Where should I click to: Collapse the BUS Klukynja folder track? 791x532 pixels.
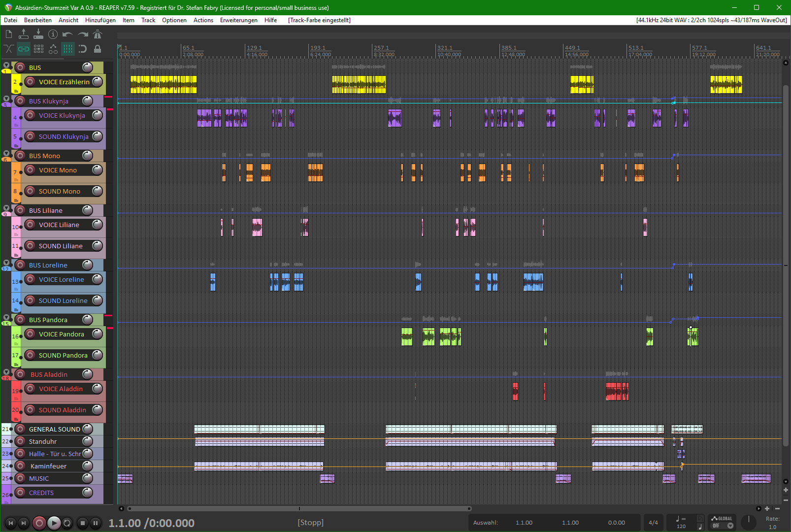(x=6, y=99)
